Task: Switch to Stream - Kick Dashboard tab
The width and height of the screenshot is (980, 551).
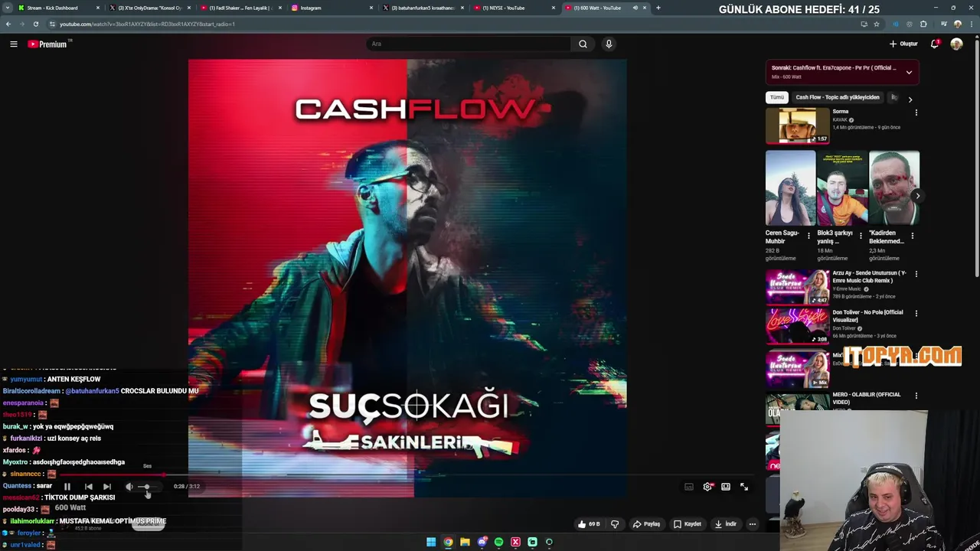Action: click(x=52, y=8)
